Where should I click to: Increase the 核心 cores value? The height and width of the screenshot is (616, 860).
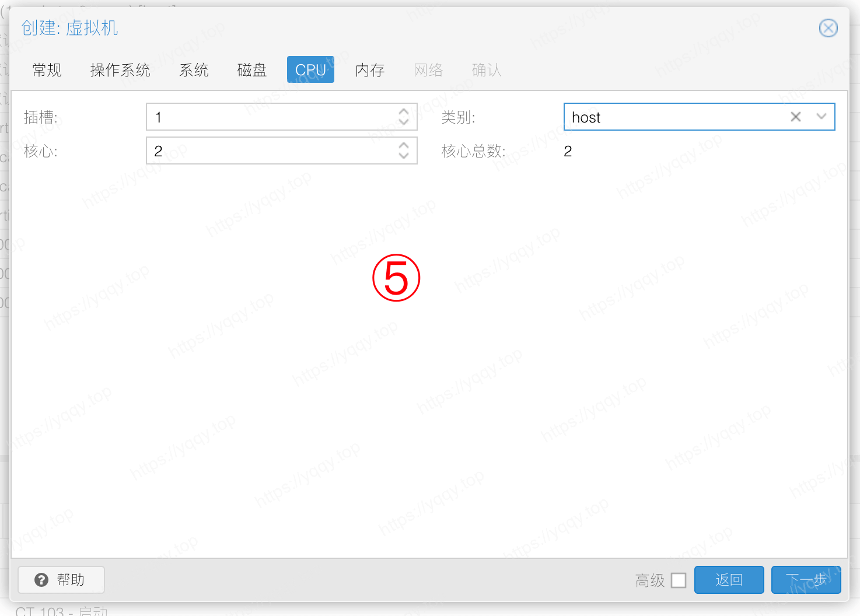(x=403, y=145)
